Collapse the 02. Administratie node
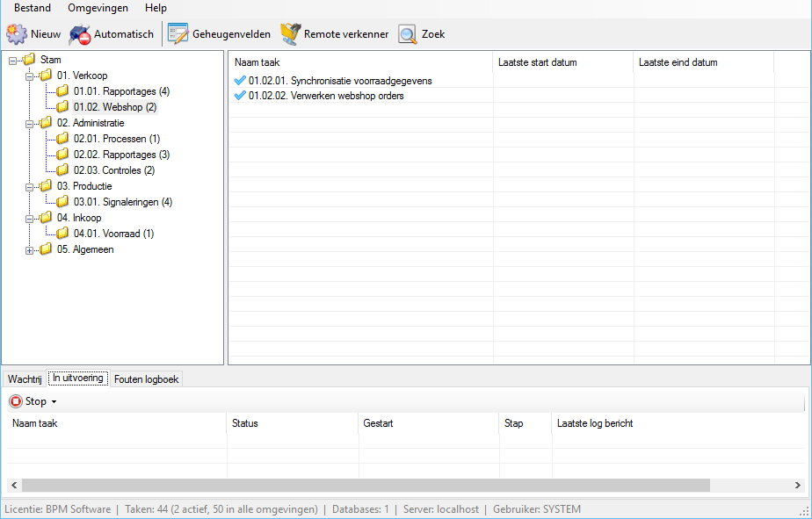 tap(30, 124)
